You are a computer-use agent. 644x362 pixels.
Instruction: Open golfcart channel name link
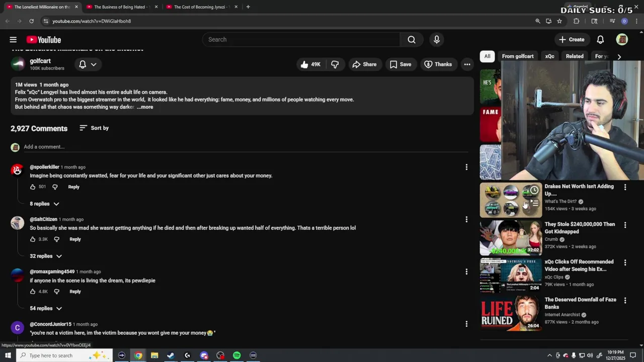tap(40, 61)
